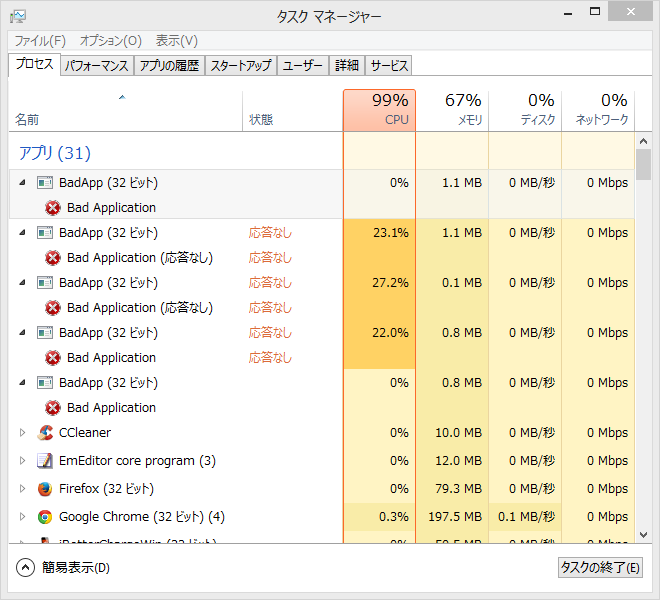Click red X icon under the 23.1% BadApp
This screenshot has width=660, height=600.
[x=53, y=258]
